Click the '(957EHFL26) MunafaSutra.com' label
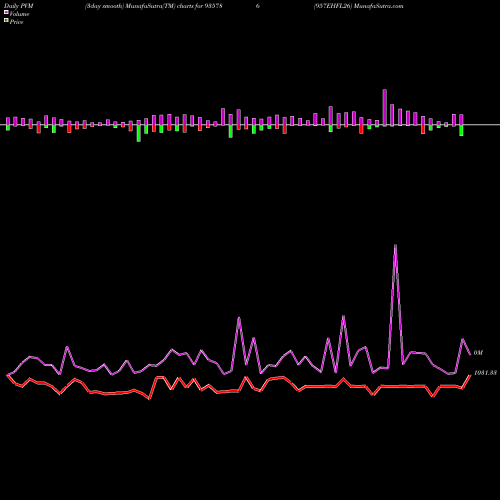Screen dimensions: 500x500 click(x=358, y=6)
